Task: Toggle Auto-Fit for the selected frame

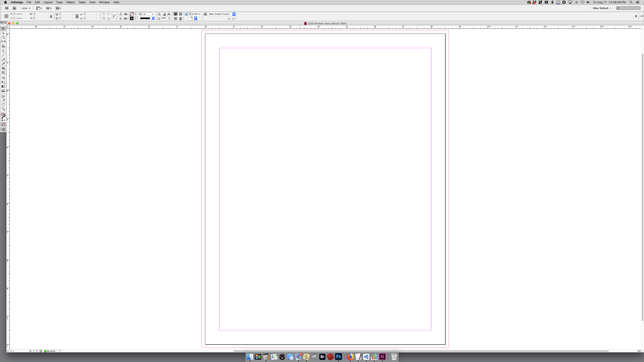Action: [x=186, y=14]
